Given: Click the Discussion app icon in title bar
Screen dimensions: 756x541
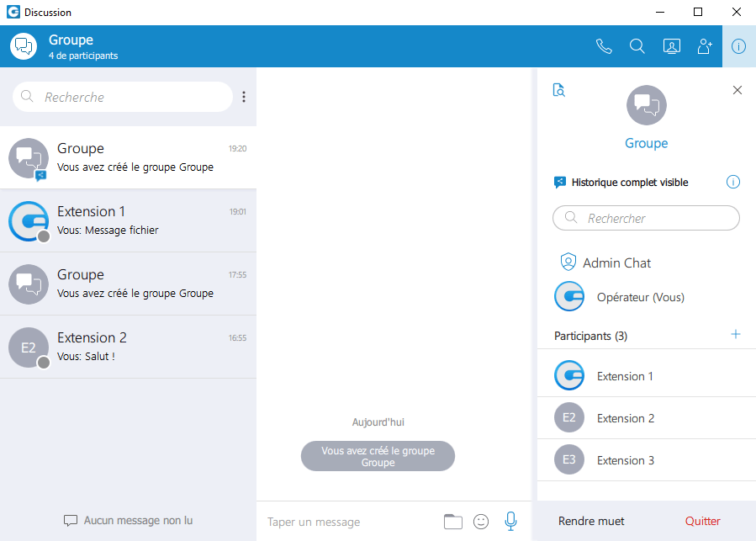Looking at the screenshot, I should click(x=13, y=12).
